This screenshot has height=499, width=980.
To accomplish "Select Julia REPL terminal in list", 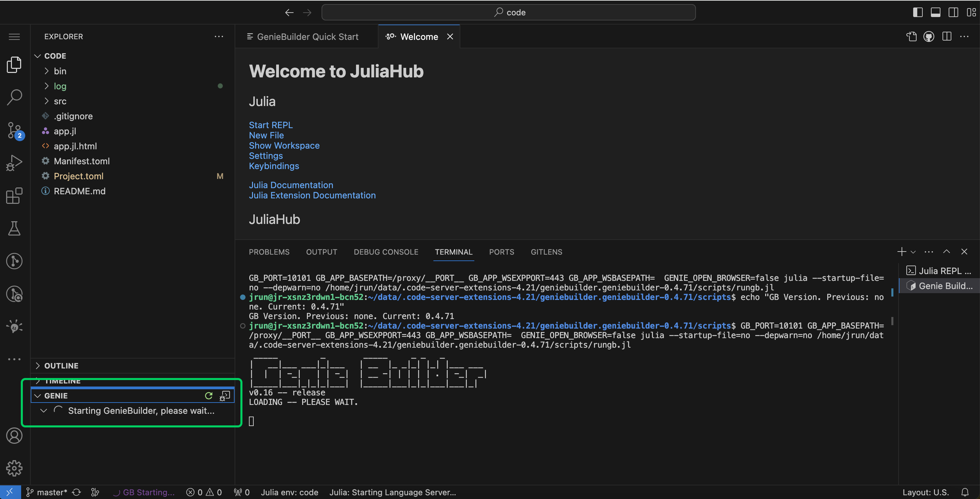I will coord(939,271).
